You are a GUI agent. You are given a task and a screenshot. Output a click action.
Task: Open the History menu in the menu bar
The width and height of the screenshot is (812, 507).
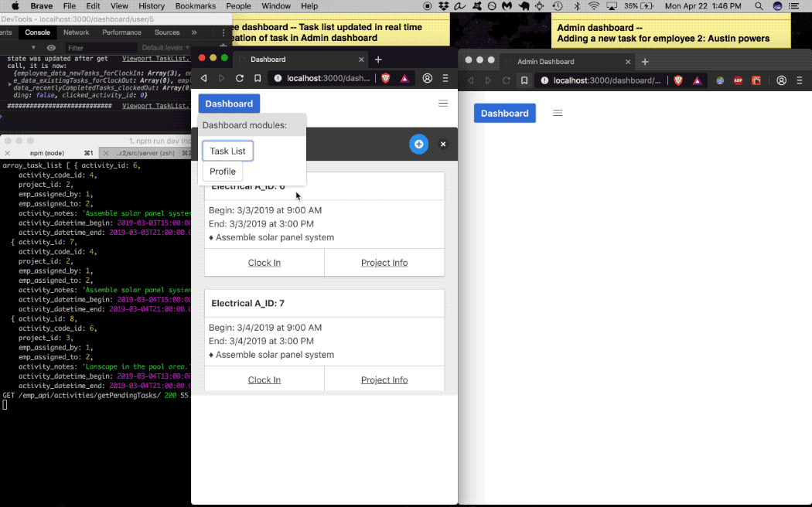pos(152,5)
